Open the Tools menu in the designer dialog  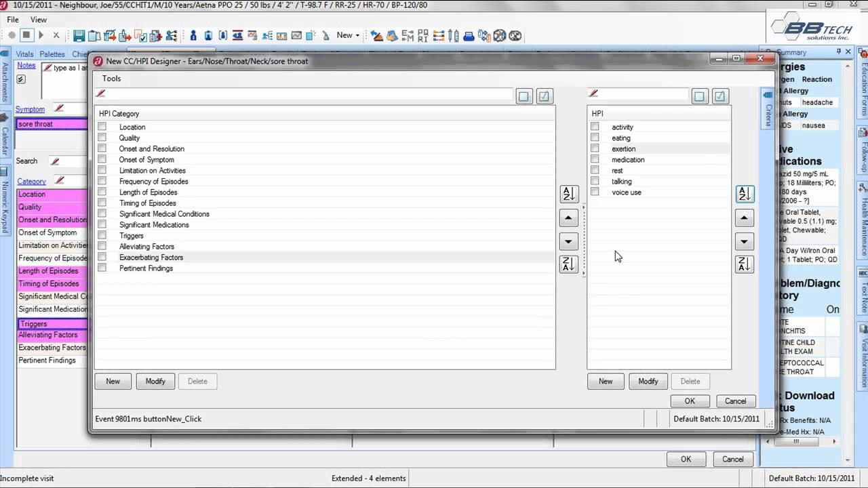[111, 78]
